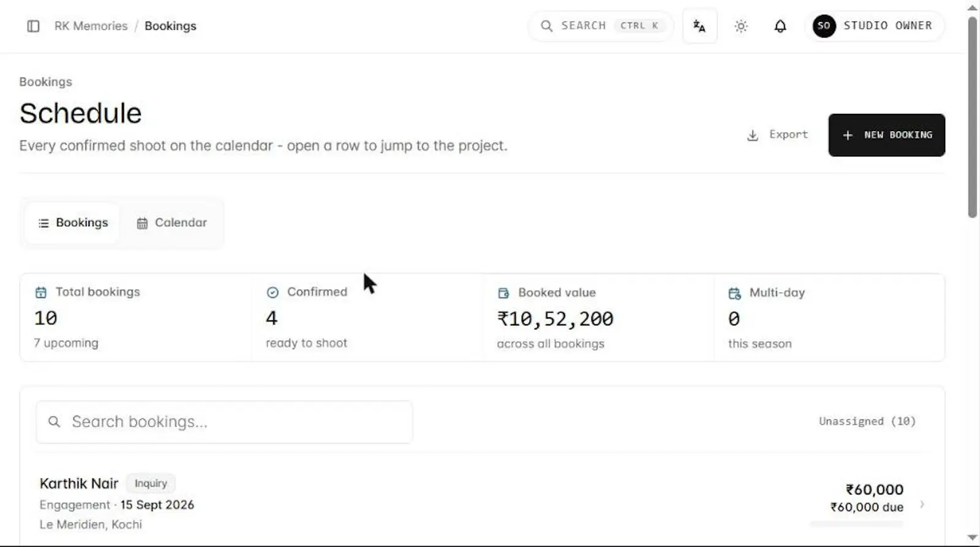Toggle the sidebar panel icon

[33, 26]
